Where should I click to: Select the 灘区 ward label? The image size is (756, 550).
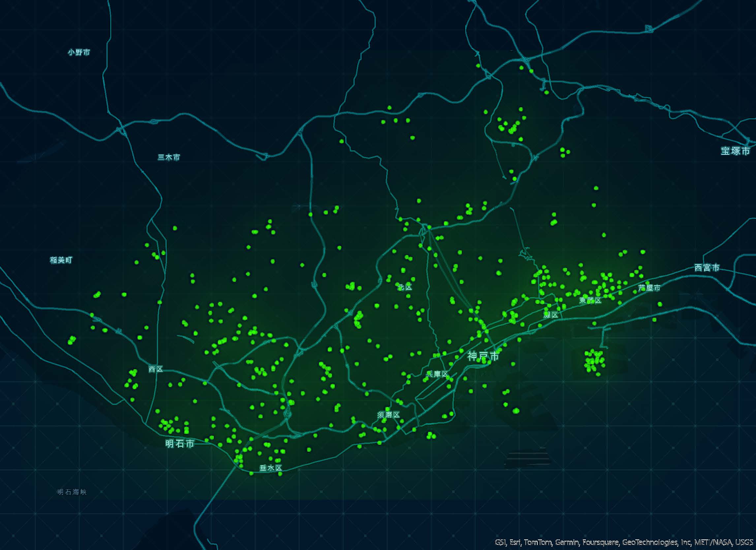(x=551, y=315)
